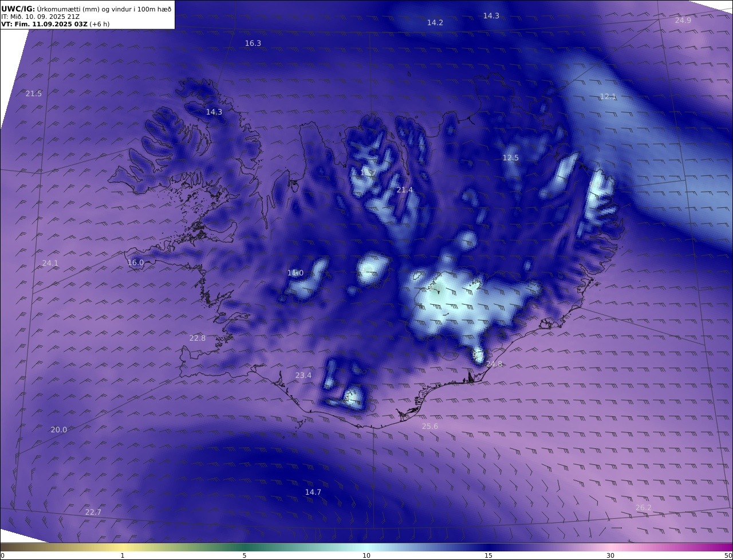Click the 26.2 map value
733x560 pixels.
pos(643,508)
